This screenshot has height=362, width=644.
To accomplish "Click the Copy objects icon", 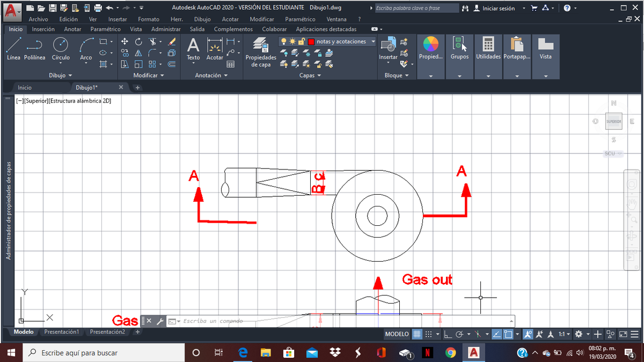I will pos(125,53).
